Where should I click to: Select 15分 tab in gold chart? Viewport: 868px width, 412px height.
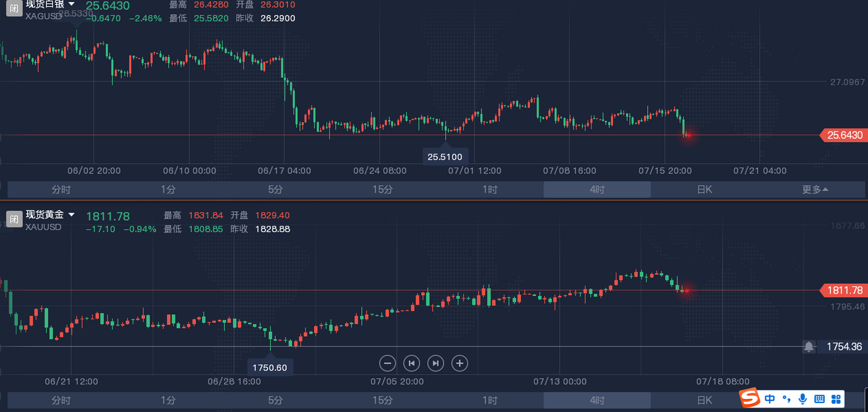coord(382,400)
